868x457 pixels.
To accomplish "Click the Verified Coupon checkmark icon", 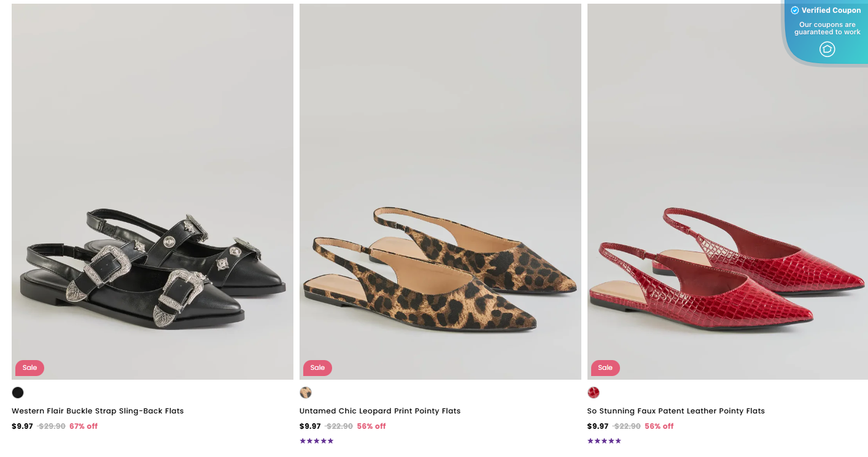I will [795, 10].
